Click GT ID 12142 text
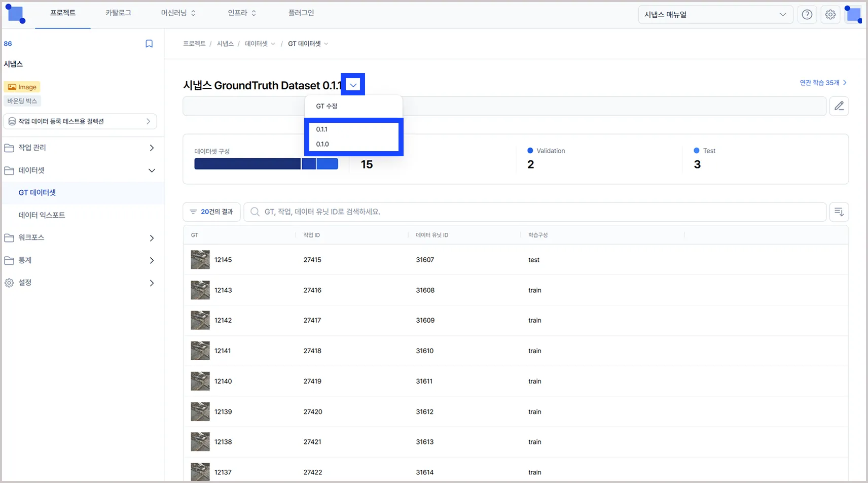 [x=223, y=321]
